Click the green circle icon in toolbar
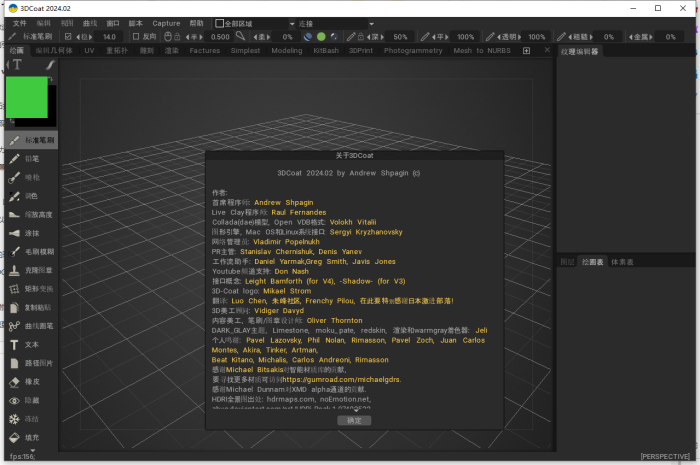This screenshot has width=700, height=465. click(321, 37)
